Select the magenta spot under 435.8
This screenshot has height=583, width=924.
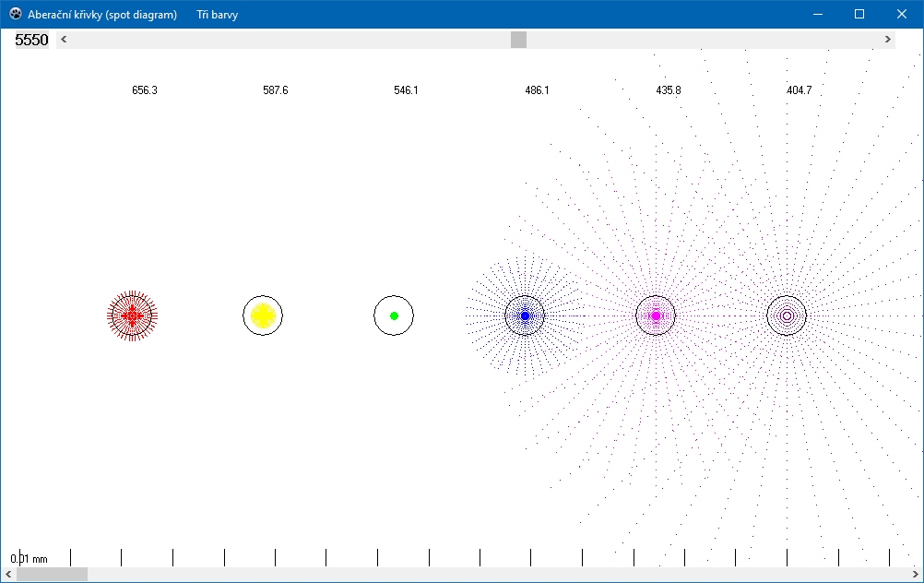pyautogui.click(x=656, y=315)
